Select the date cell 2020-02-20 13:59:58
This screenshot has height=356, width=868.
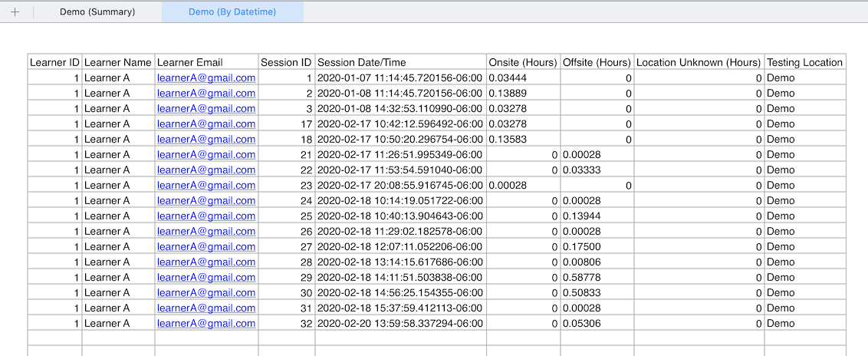[x=400, y=323]
